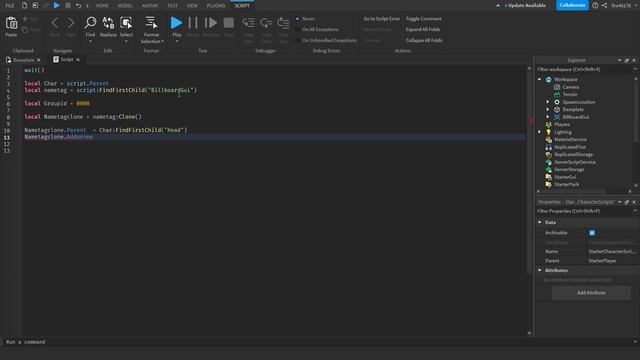Switch to the AVATAR ribbon tab
Image resolution: width=640 pixels, height=360 pixels.
tap(150, 6)
